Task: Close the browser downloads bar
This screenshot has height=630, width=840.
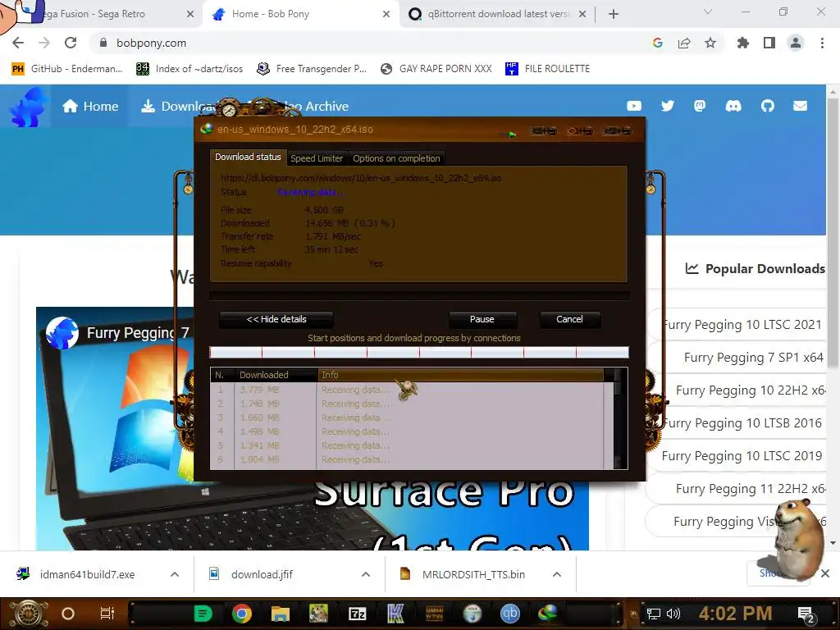Action: [825, 573]
